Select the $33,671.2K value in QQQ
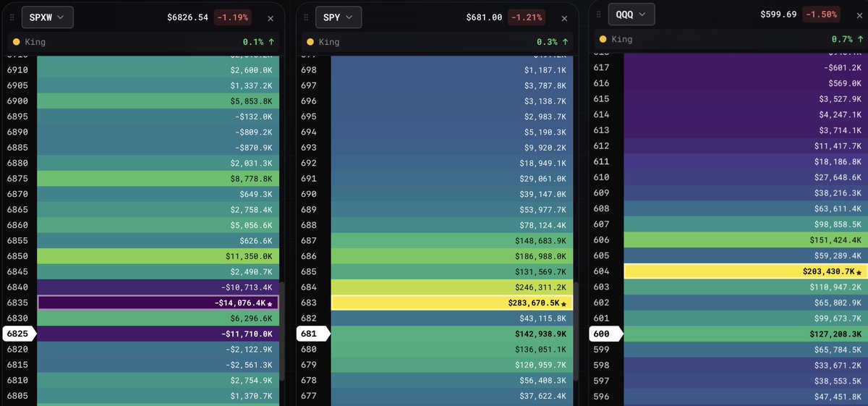This screenshot has width=868, height=406. 838,365
